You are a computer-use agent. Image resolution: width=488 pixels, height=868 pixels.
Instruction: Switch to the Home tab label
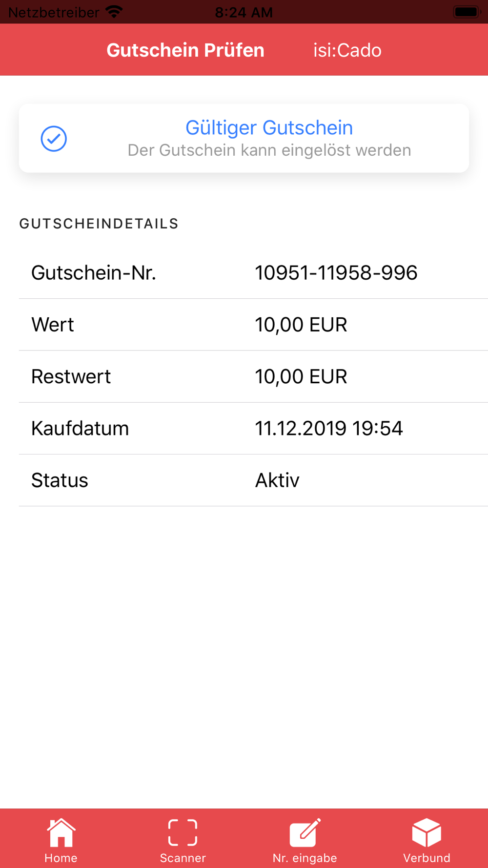pyautogui.click(x=61, y=858)
